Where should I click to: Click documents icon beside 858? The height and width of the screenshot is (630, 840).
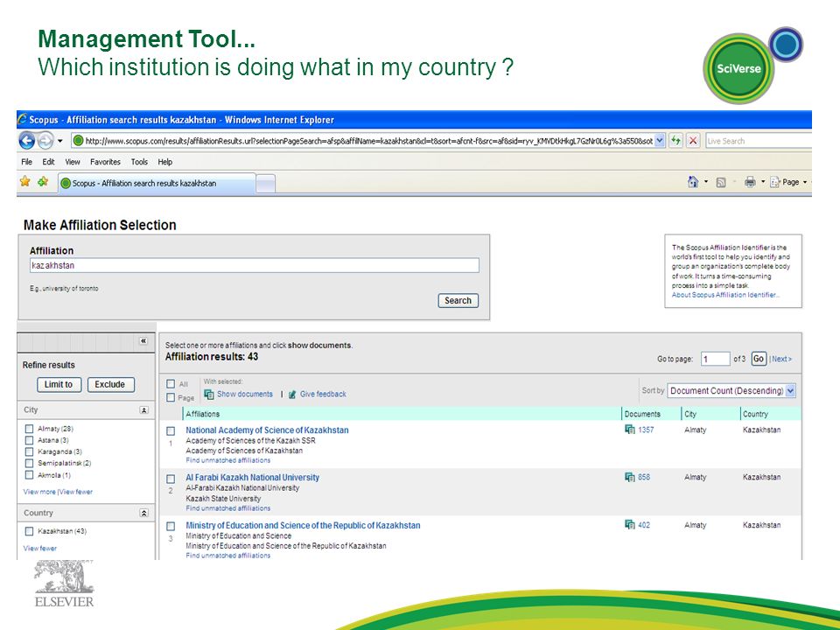[629, 477]
